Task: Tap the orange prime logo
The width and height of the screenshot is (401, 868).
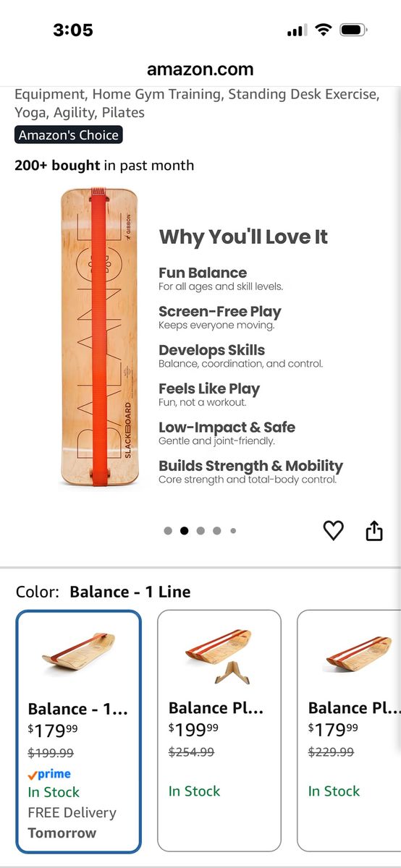Action: [49, 774]
